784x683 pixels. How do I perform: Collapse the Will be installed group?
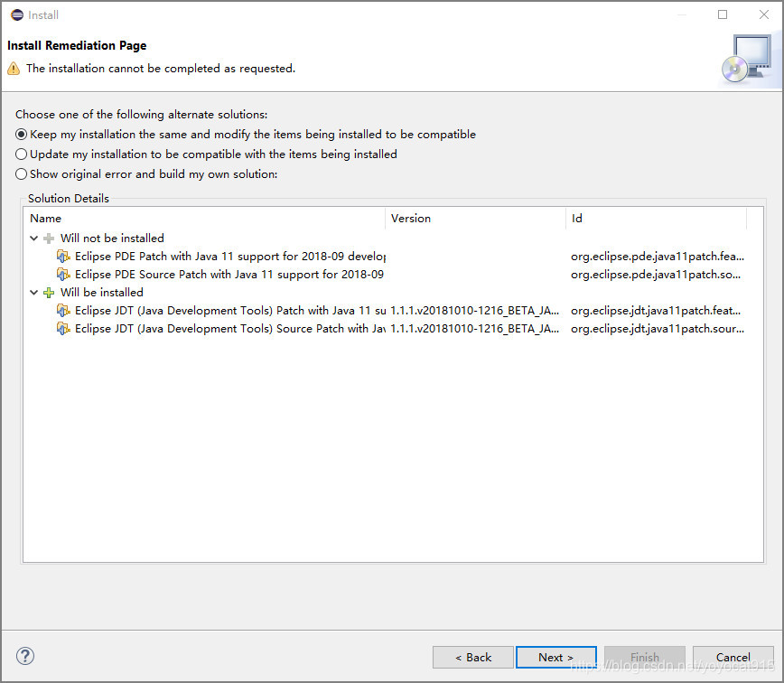click(x=34, y=293)
